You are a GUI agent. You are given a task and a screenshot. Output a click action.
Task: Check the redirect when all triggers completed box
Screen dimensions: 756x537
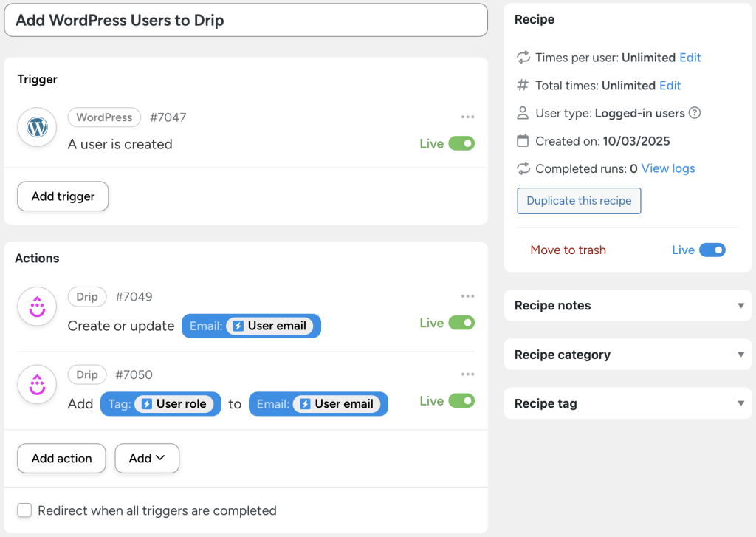(x=24, y=510)
